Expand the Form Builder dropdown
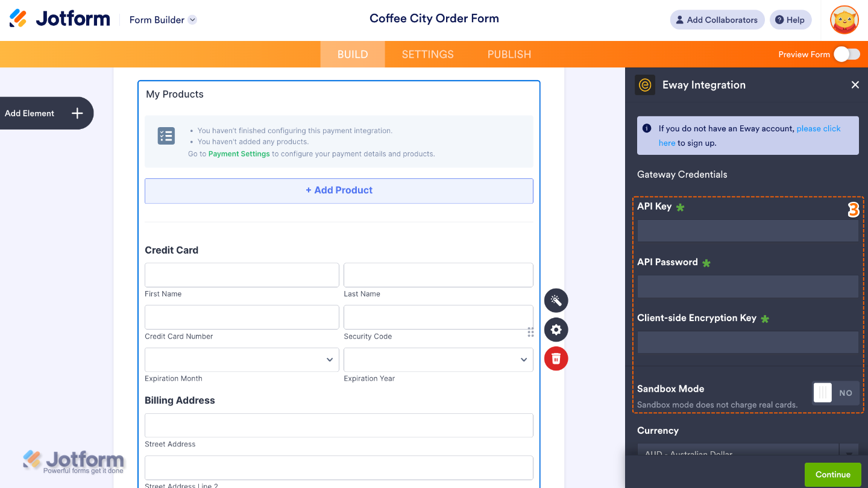This screenshot has height=488, width=868. [192, 20]
